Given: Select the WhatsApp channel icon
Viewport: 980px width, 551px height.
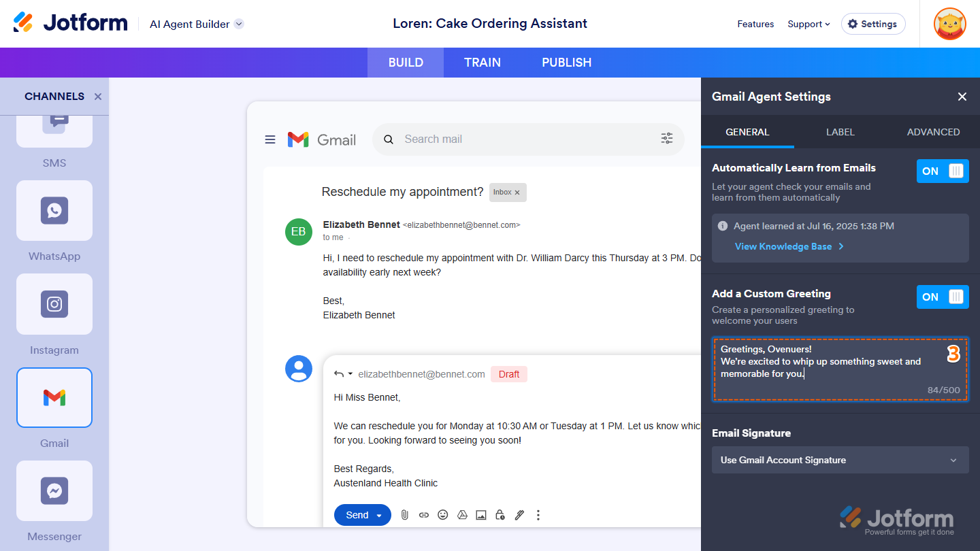Looking at the screenshot, I should point(54,210).
